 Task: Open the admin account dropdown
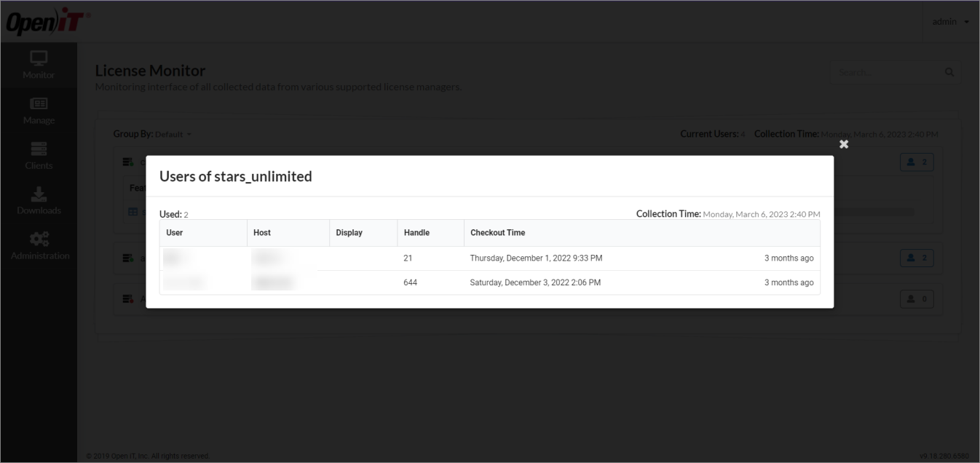point(949,21)
